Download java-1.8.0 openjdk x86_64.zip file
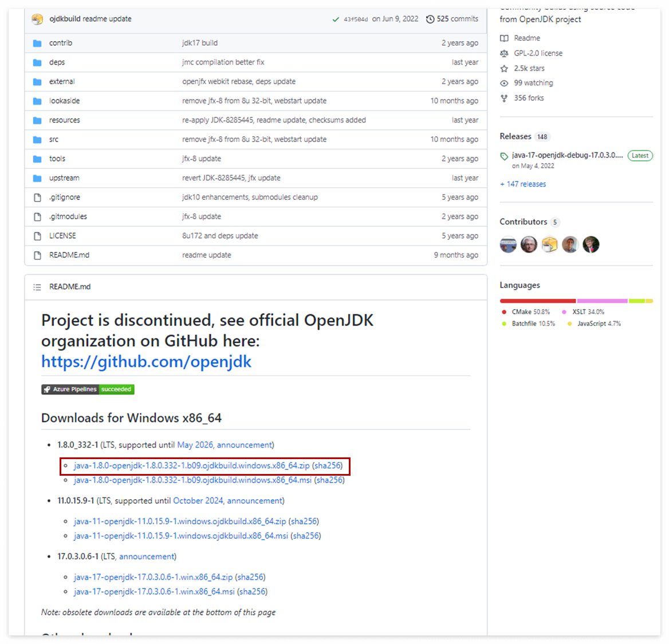 pos(191,466)
